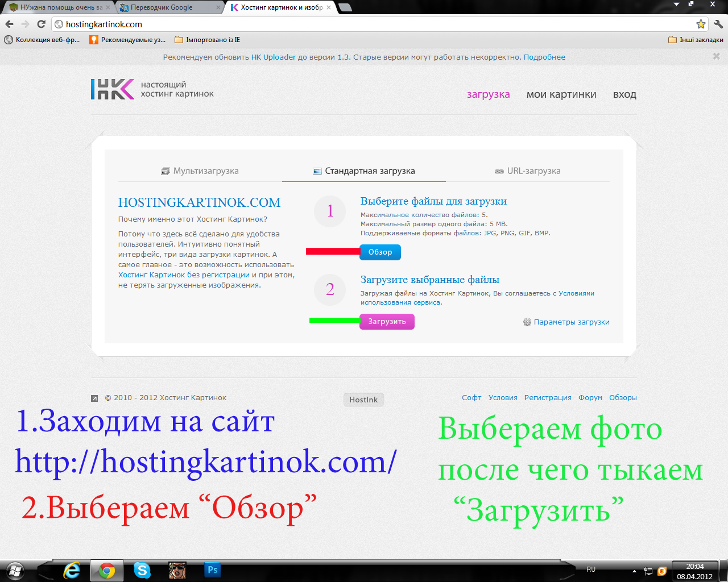Click the Обзор browse button
Image resolution: width=728 pixels, height=582 pixels.
click(380, 252)
